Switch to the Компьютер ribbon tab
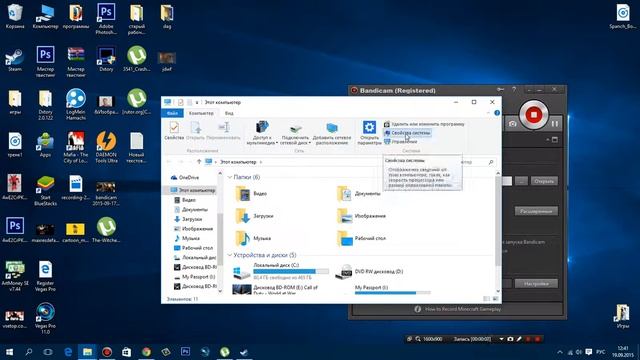The width and height of the screenshot is (640, 360). tap(201, 113)
